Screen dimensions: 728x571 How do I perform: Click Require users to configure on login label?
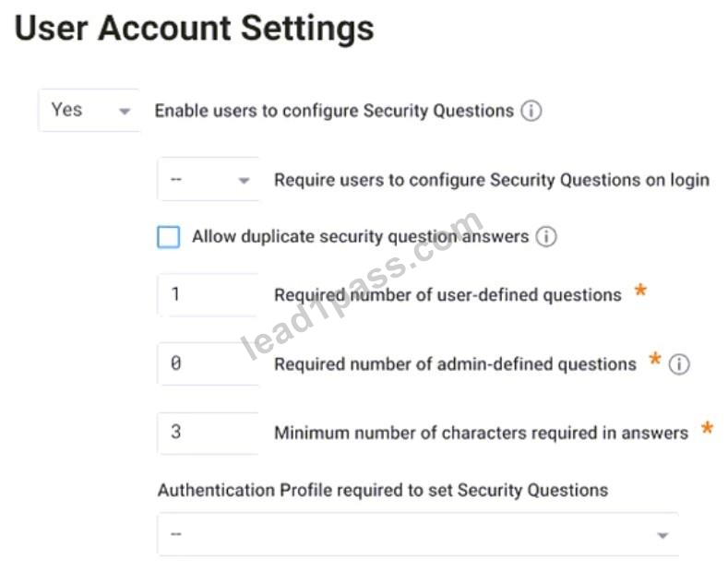click(492, 180)
